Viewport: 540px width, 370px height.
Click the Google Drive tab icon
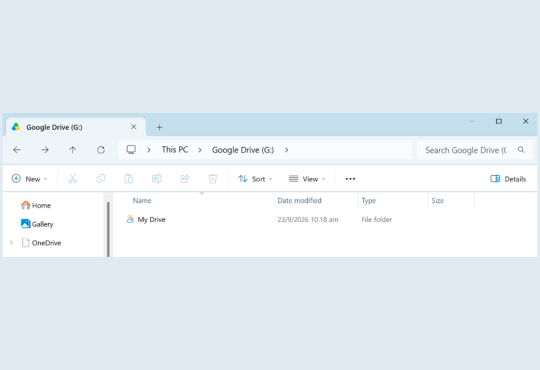[x=16, y=127]
